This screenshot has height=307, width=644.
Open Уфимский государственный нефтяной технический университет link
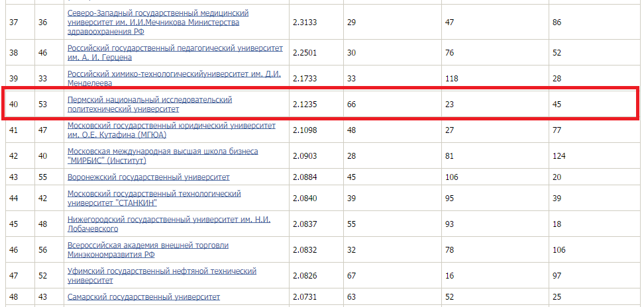[162, 276]
